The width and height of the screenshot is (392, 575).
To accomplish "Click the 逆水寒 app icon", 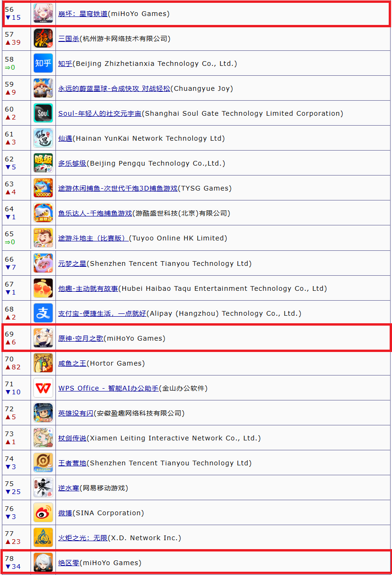I will pyautogui.click(x=43, y=487).
